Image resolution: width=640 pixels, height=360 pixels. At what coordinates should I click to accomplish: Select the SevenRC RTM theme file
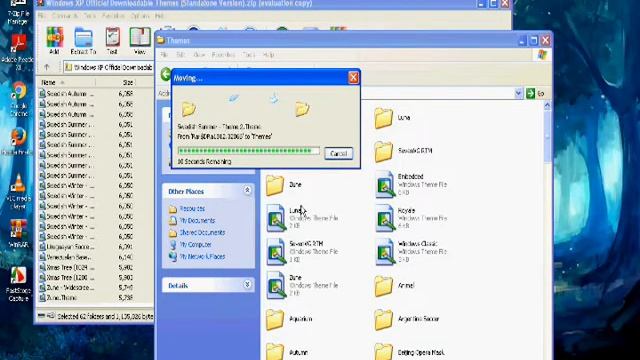tap(302, 251)
